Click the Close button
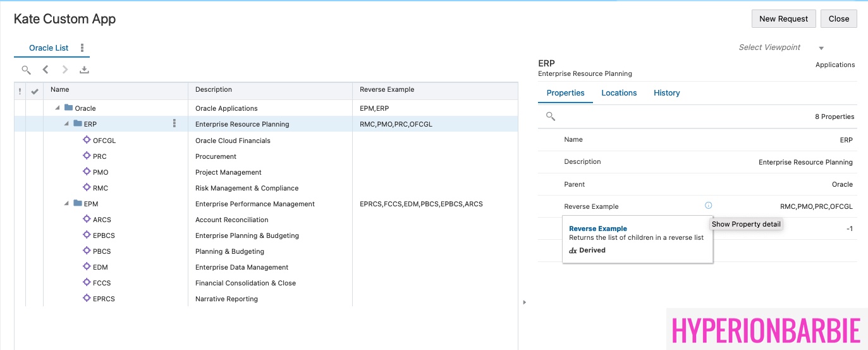Image resolution: width=868 pixels, height=350 pixels. 838,19
